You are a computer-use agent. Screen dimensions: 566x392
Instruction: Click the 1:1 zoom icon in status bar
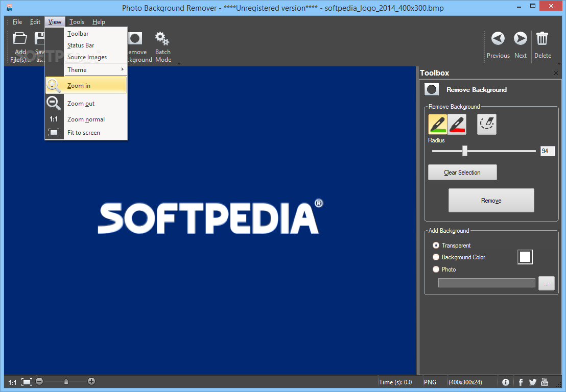point(12,382)
